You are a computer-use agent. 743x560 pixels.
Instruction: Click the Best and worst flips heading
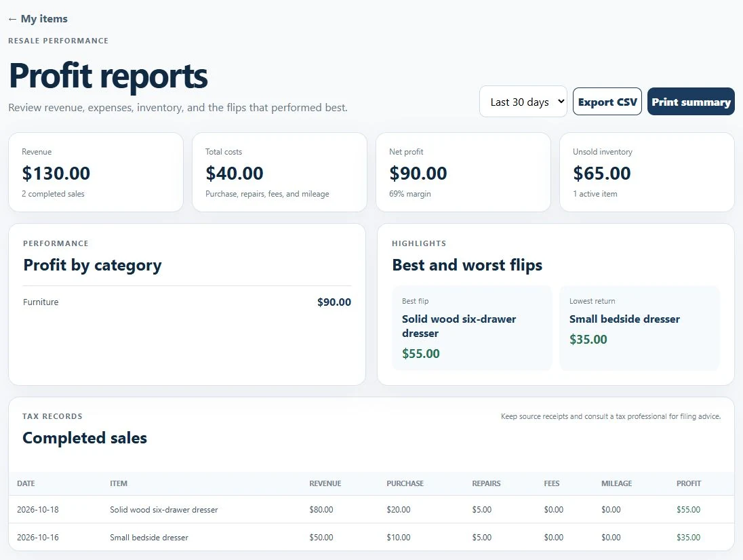[467, 265]
